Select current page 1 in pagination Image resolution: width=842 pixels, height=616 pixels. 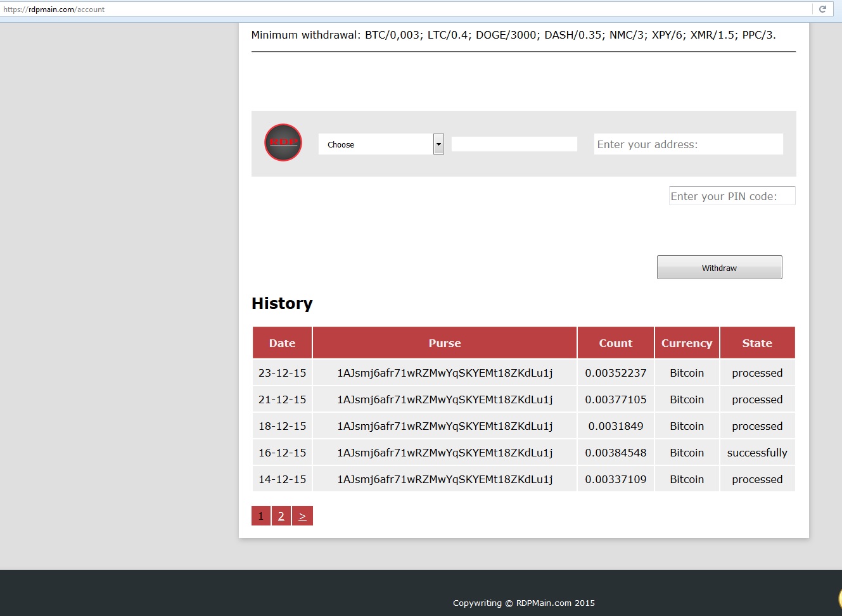click(x=261, y=516)
